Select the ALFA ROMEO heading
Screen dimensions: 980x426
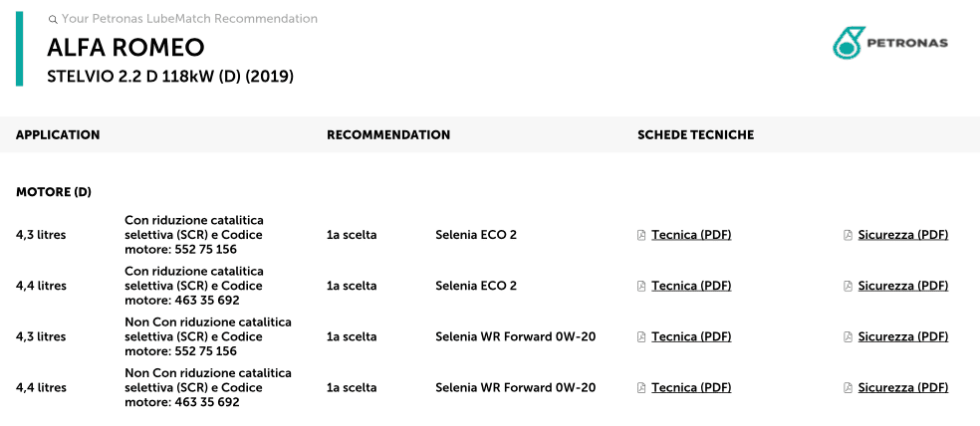(125, 48)
